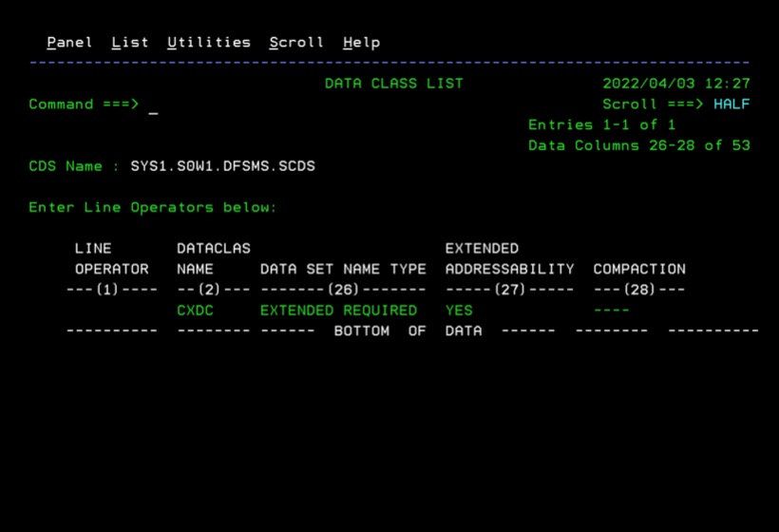Click Data Columns 26-28 of 53 indicator

(x=639, y=145)
